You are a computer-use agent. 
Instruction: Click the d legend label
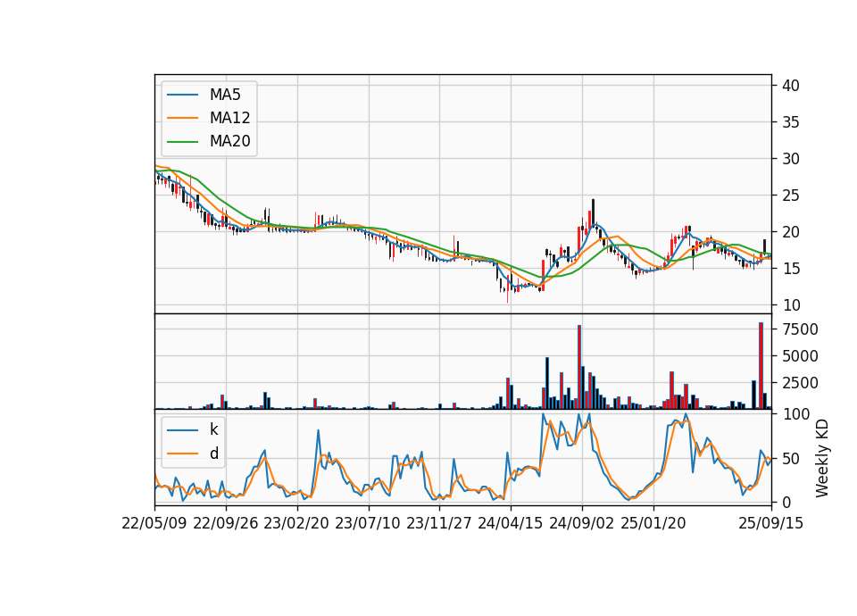pyautogui.click(x=213, y=454)
